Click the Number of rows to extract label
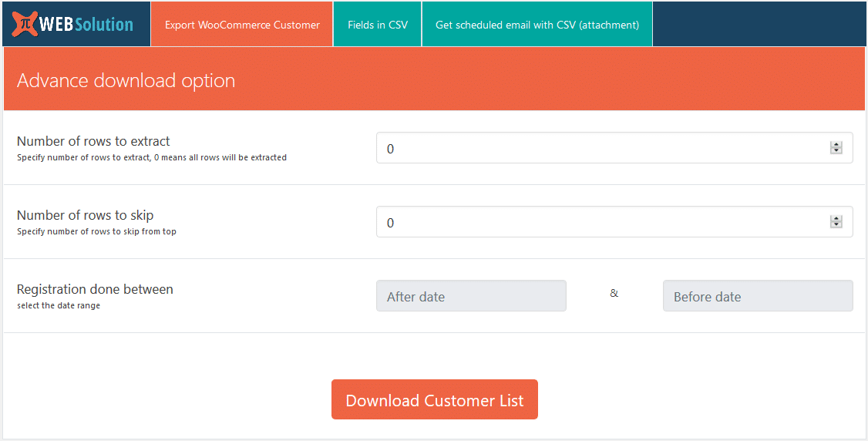The height and width of the screenshot is (441, 868). (93, 141)
